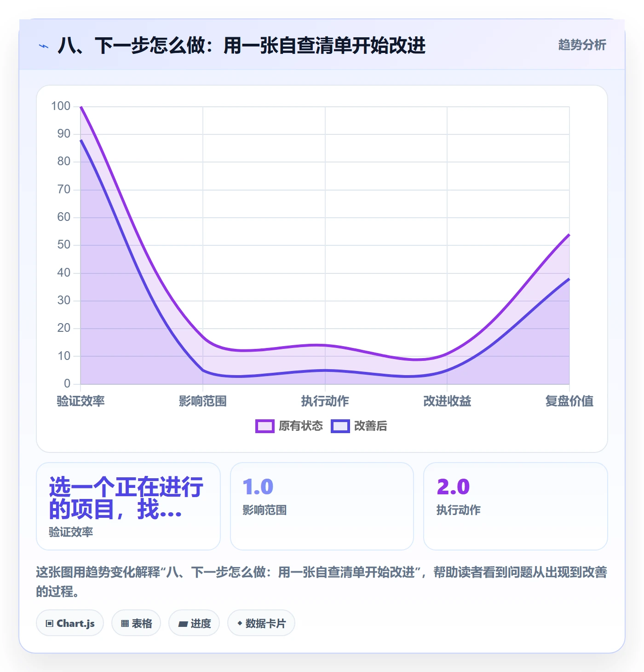
Task: Click the 影响范围 x-axis label
Action: pyautogui.click(x=203, y=401)
